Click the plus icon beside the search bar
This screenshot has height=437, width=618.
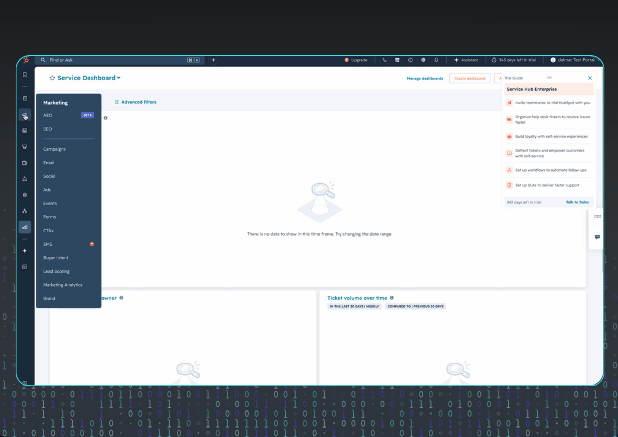click(x=213, y=60)
